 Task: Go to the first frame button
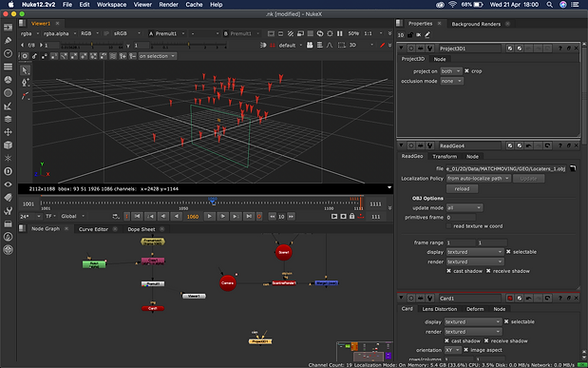(137, 216)
